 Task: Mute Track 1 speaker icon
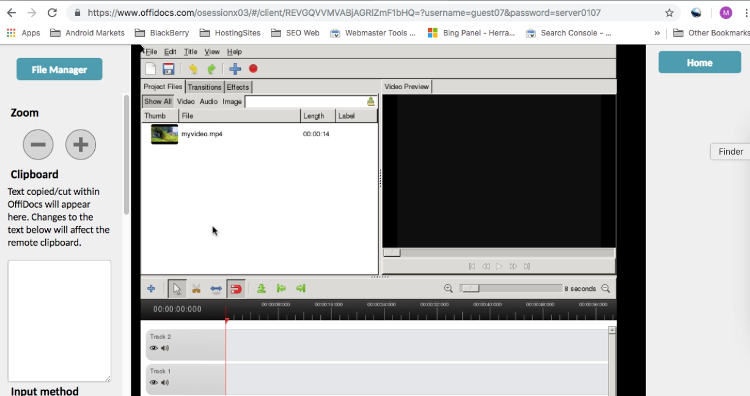point(165,383)
